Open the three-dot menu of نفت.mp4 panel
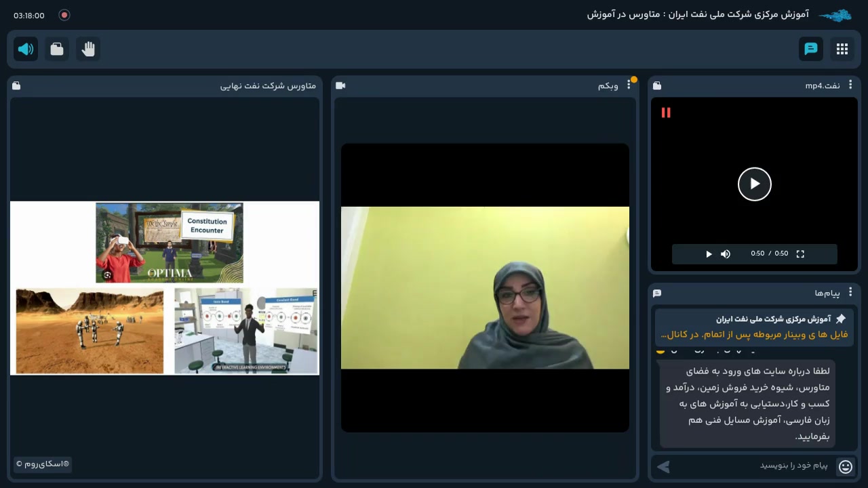This screenshot has width=868, height=488. pos(850,85)
